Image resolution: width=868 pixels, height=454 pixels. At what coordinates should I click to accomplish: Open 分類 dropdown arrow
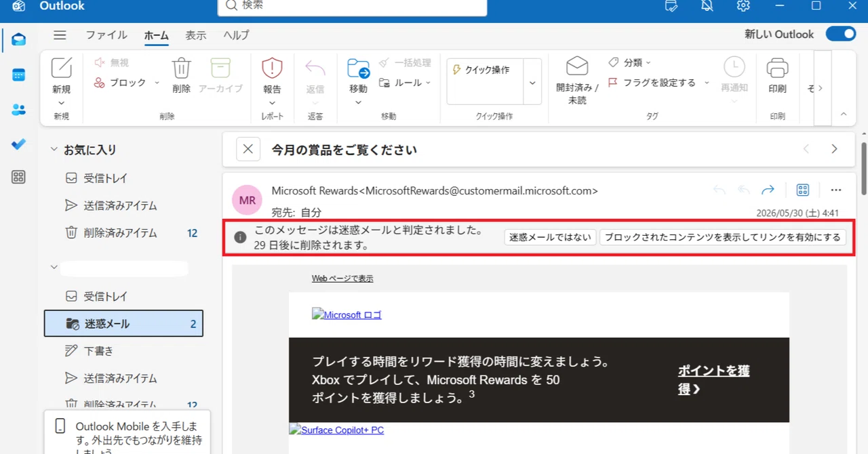tap(648, 62)
